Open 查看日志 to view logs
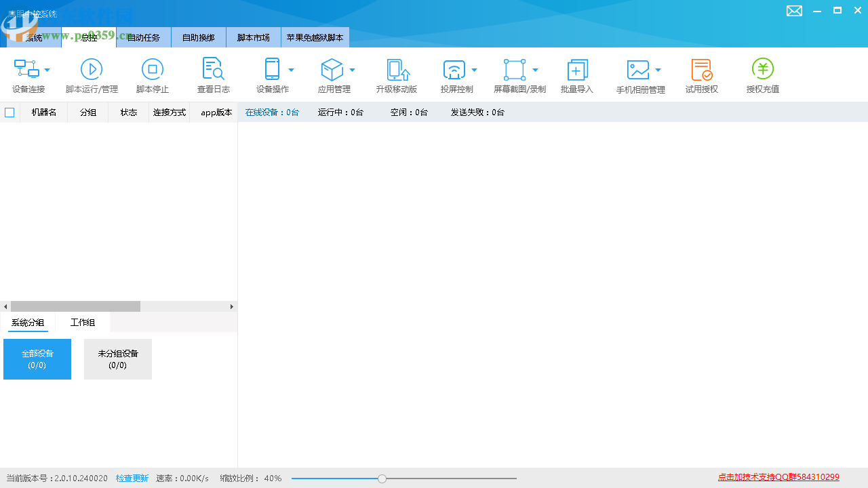This screenshot has width=868, height=488. [x=213, y=69]
